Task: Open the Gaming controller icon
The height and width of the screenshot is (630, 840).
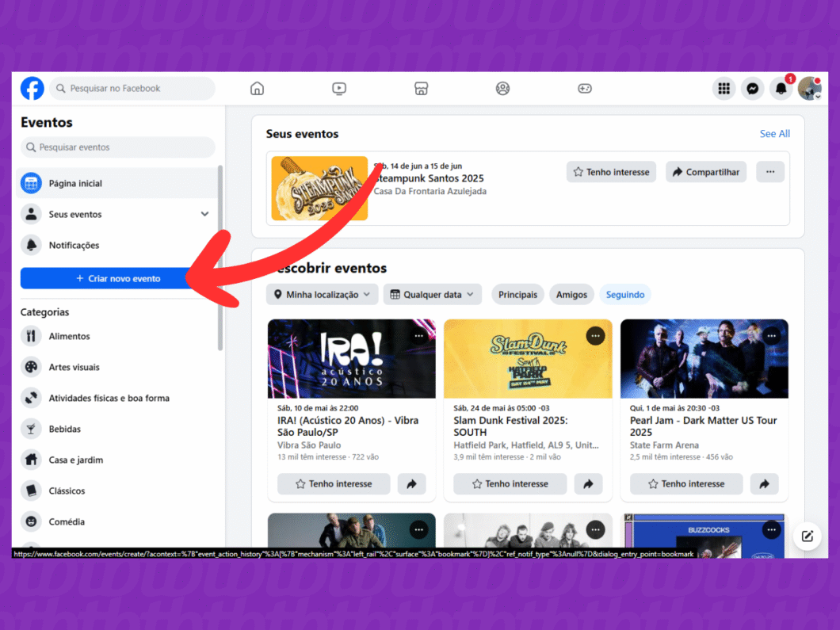Action: 585,89
